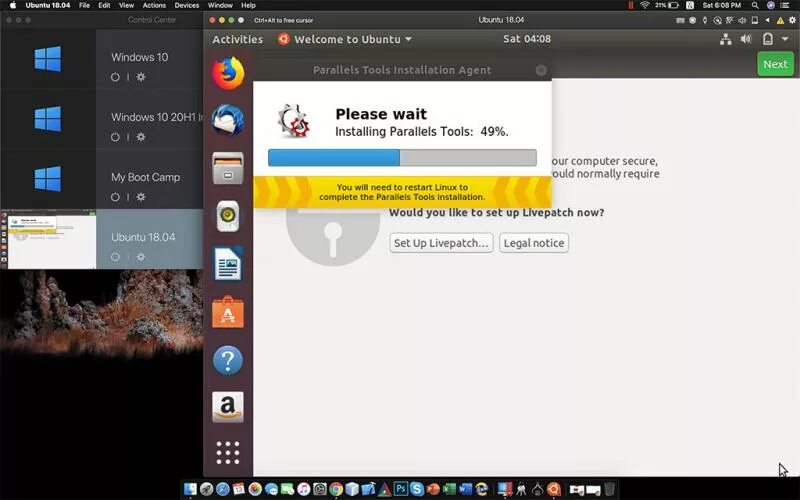Click power icon for My Boot Camp VM

(x=115, y=197)
